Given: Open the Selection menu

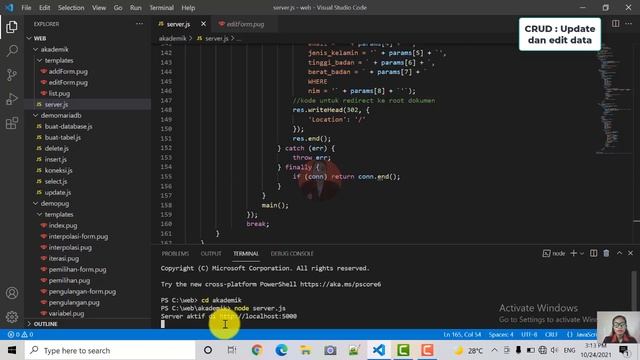Looking at the screenshot, I should [x=71, y=7].
